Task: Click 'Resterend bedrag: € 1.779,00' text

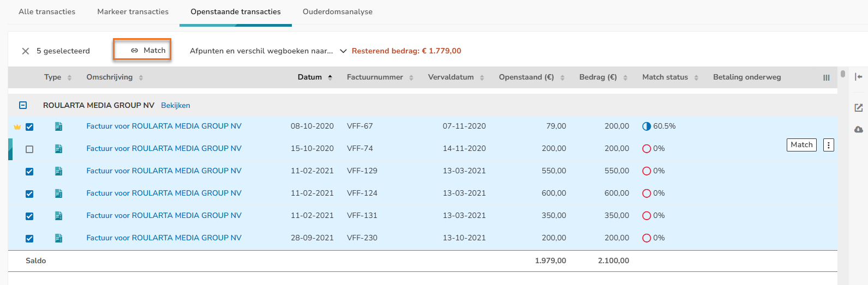Action: [x=406, y=51]
